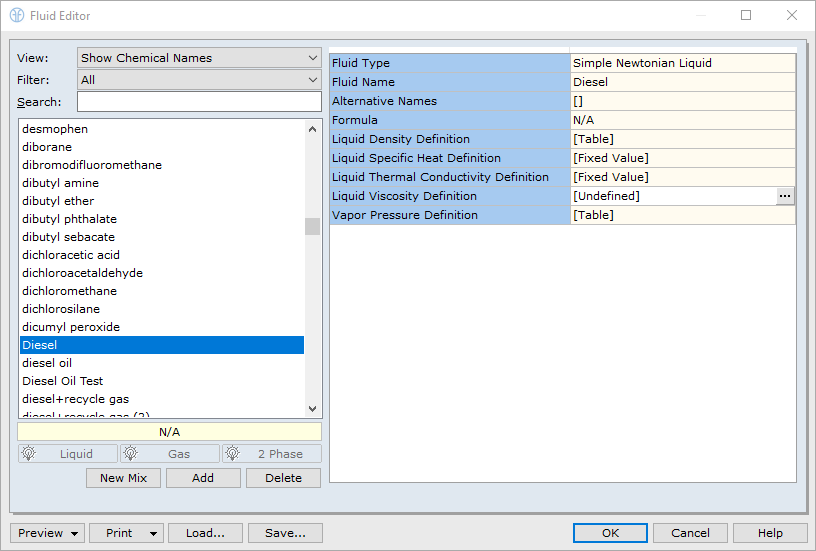Close the Fluid Editor window

(x=792, y=15)
